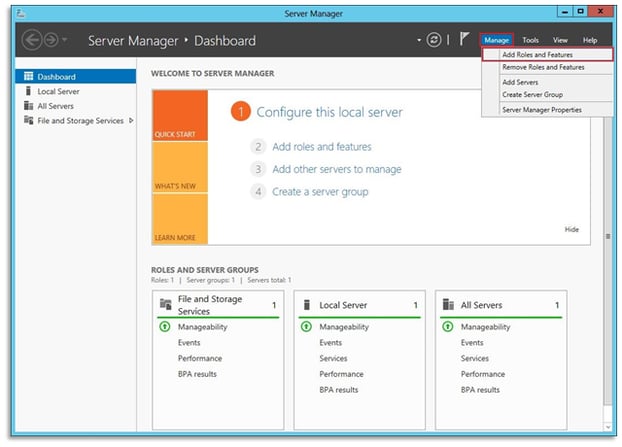The image size is (622, 447).
Task: Open the Quick Start tile
Action: click(180, 115)
